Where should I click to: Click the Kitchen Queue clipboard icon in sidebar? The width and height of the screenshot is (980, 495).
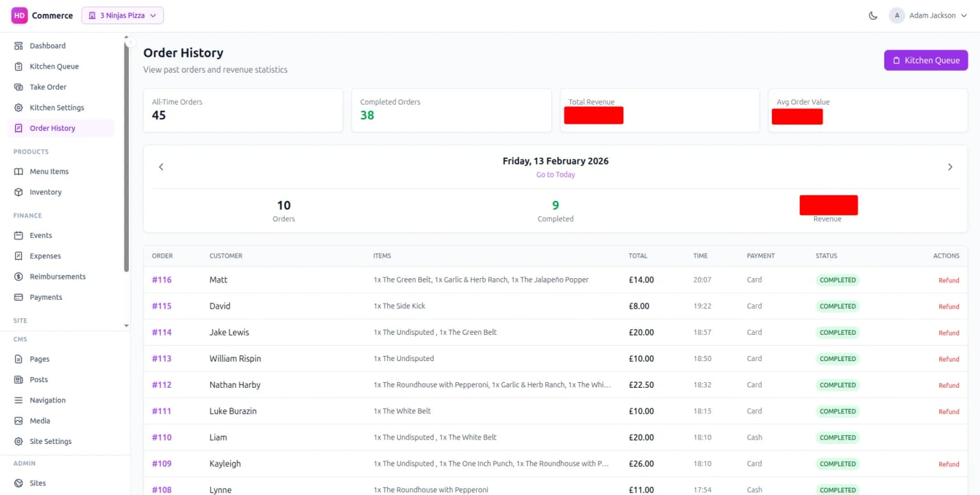pos(19,66)
